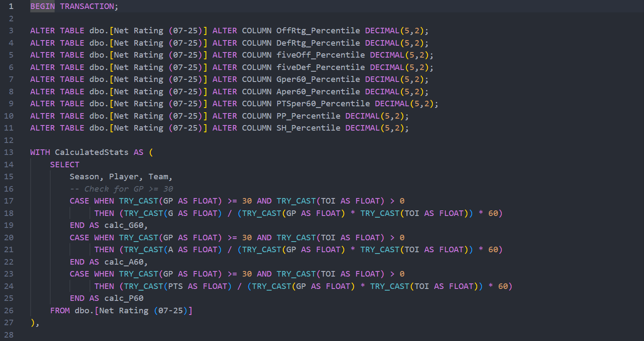Click line number 22 in the gutter
The height and width of the screenshot is (341, 644).
pos(9,262)
